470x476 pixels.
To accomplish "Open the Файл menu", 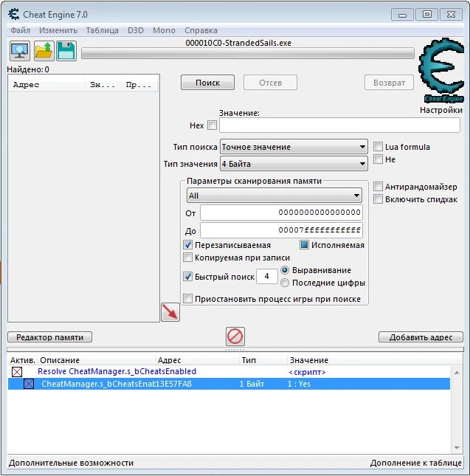I will click(21, 30).
